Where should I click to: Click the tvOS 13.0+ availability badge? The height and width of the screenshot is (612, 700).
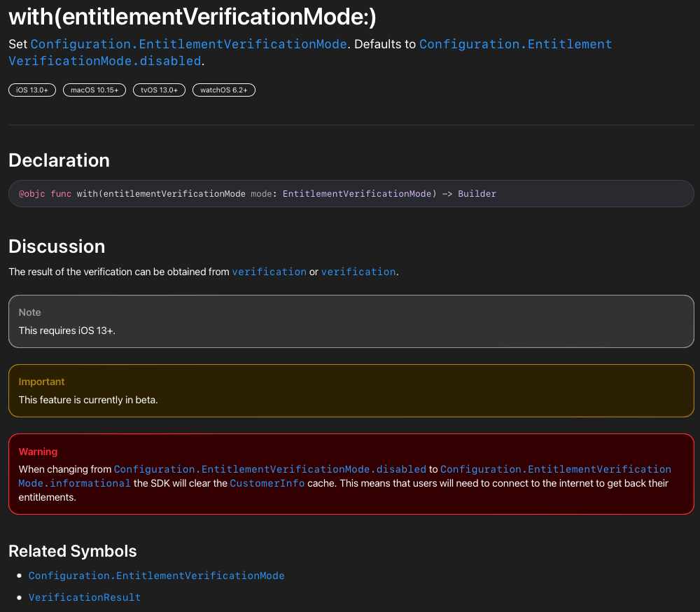160,90
